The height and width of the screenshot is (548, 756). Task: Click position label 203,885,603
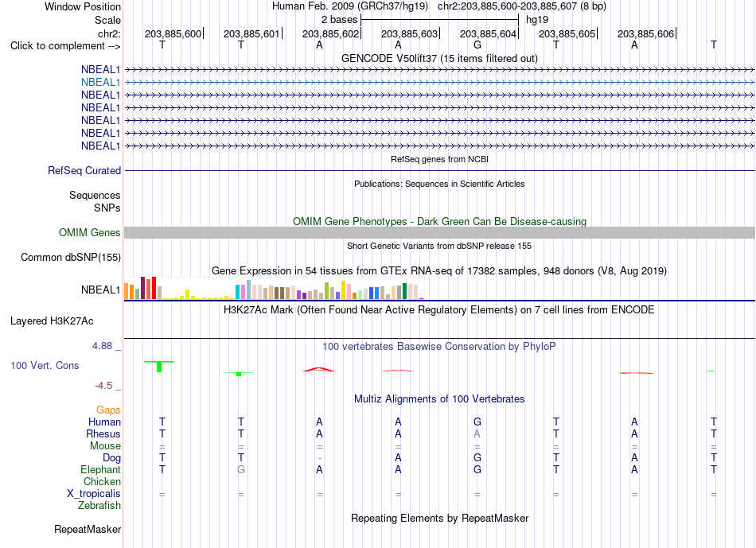(x=409, y=33)
